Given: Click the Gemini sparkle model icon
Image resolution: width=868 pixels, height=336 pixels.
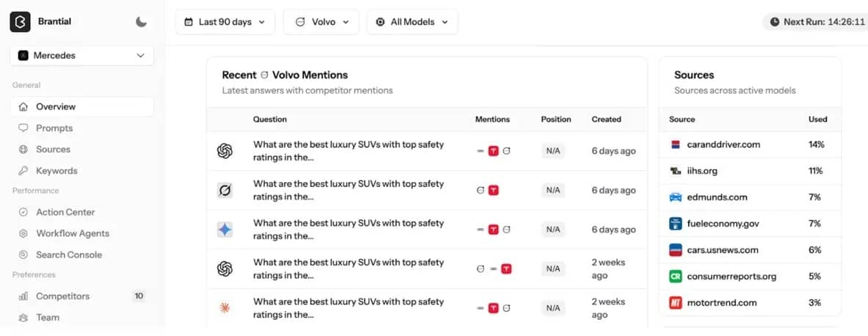Looking at the screenshot, I should (225, 230).
